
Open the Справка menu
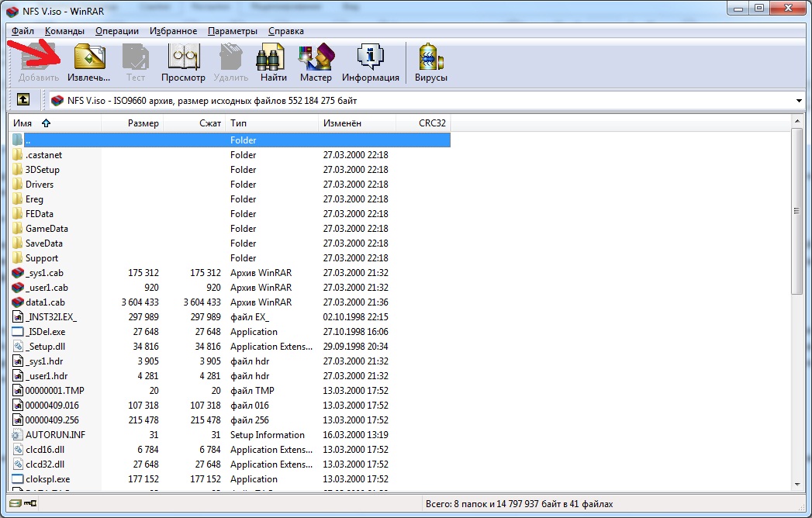click(286, 31)
